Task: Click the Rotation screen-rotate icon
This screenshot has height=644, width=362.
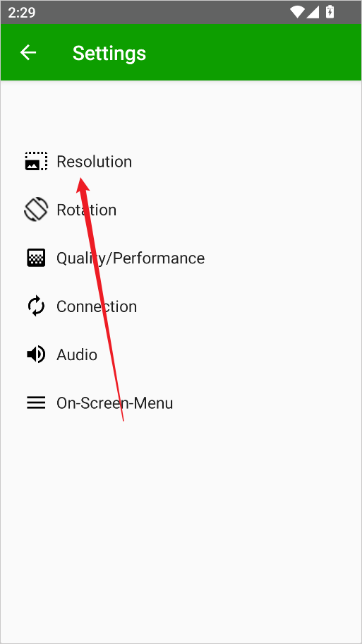Action: [x=36, y=210]
